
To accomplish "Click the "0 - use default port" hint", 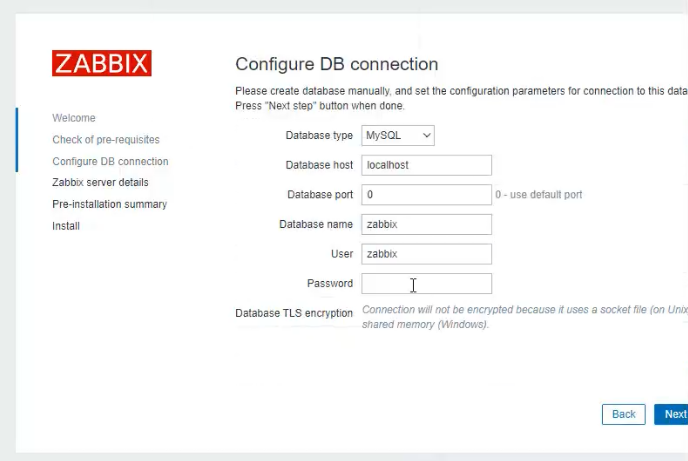I will click(538, 194).
